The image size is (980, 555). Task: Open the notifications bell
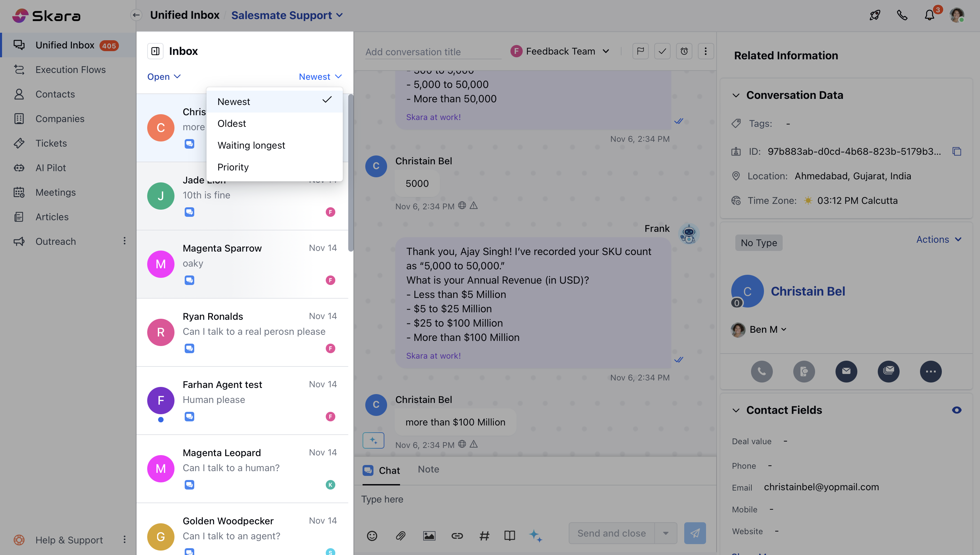[x=929, y=15]
